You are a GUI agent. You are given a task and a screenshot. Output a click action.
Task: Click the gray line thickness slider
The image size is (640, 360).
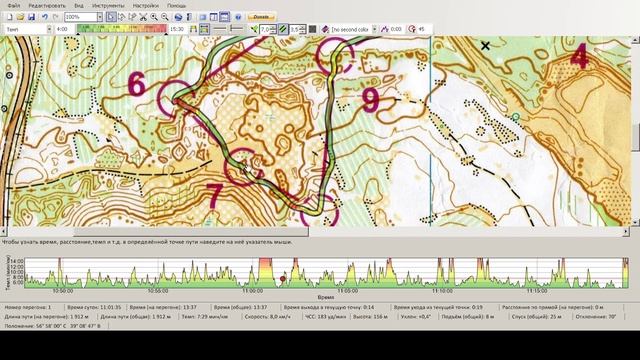pos(220,29)
